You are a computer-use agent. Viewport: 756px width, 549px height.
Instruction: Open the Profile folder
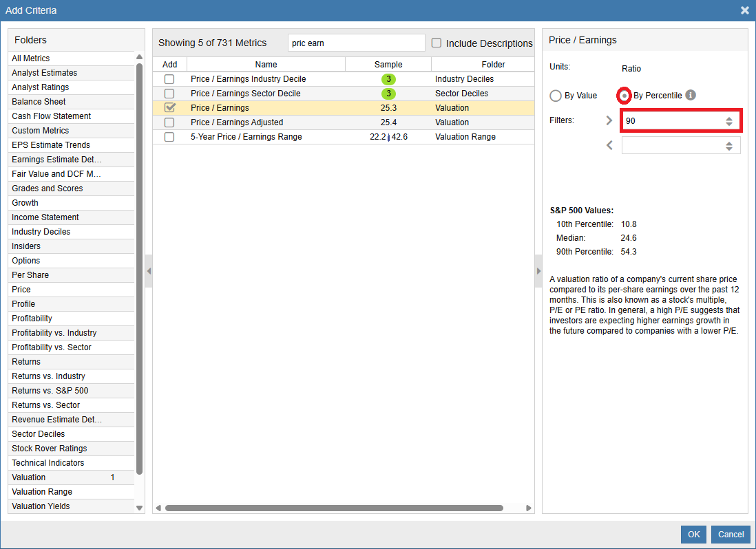click(x=71, y=304)
